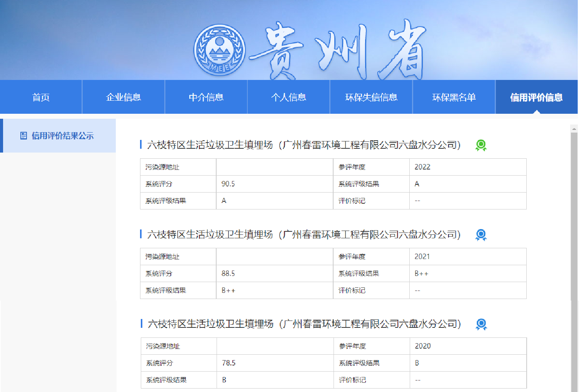Image resolution: width=579 pixels, height=392 pixels.
Task: Go to the 个人信息 tab
Action: 289,97
